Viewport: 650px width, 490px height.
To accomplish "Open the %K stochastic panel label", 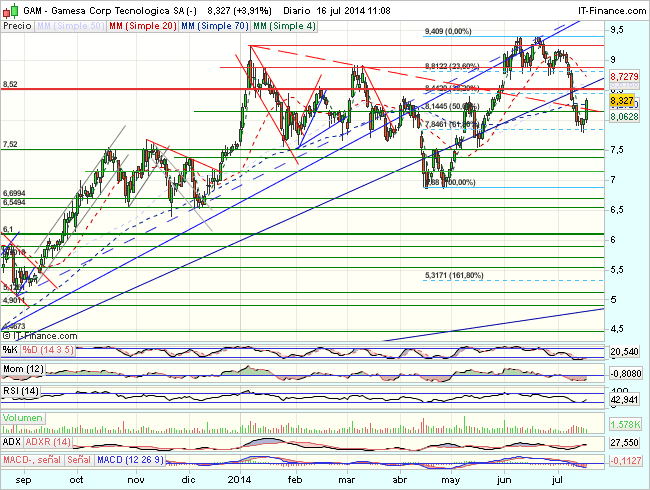I will tap(10, 349).
